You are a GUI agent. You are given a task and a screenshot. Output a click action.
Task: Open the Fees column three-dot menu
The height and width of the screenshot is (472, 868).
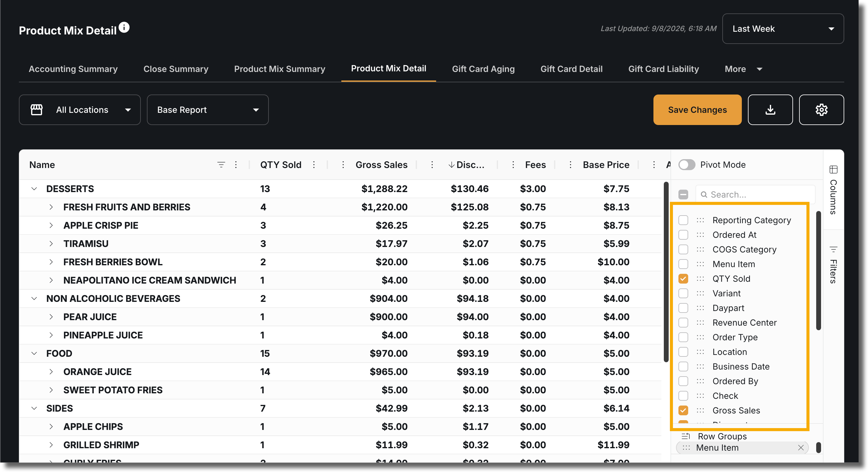[513, 165]
